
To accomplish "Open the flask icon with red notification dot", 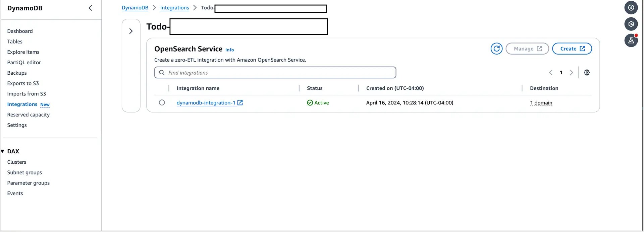I will pyautogui.click(x=631, y=41).
